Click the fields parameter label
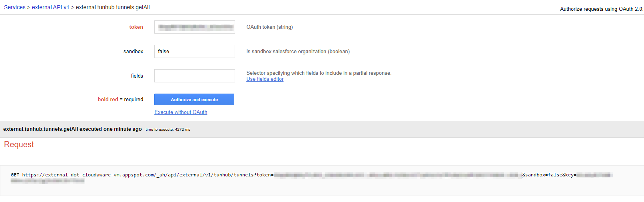The width and height of the screenshot is (644, 202). [x=137, y=76]
